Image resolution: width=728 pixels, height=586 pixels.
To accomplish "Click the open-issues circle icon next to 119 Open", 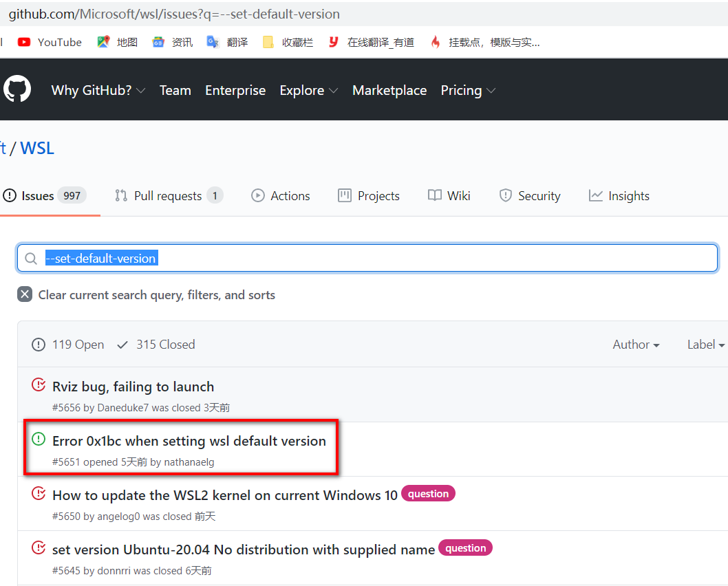I will (38, 345).
